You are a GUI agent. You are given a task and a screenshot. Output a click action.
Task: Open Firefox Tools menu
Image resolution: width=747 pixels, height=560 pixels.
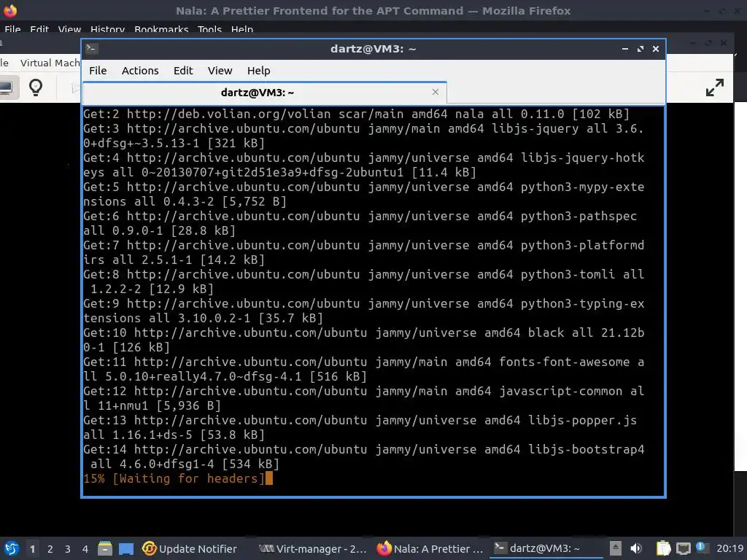[x=209, y=29]
